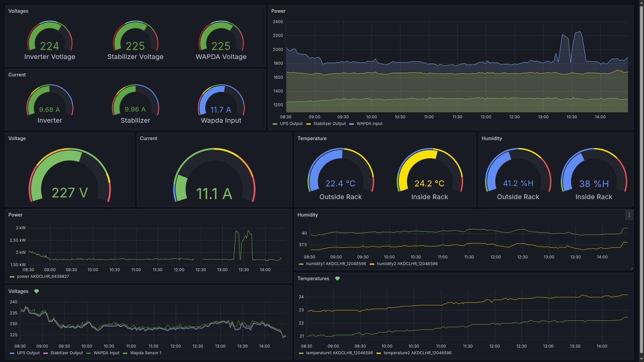Toggle Wapda Sensor 1 in Voltages legend
Image resolution: width=644 pixels, height=362 pixels.
pos(145,353)
